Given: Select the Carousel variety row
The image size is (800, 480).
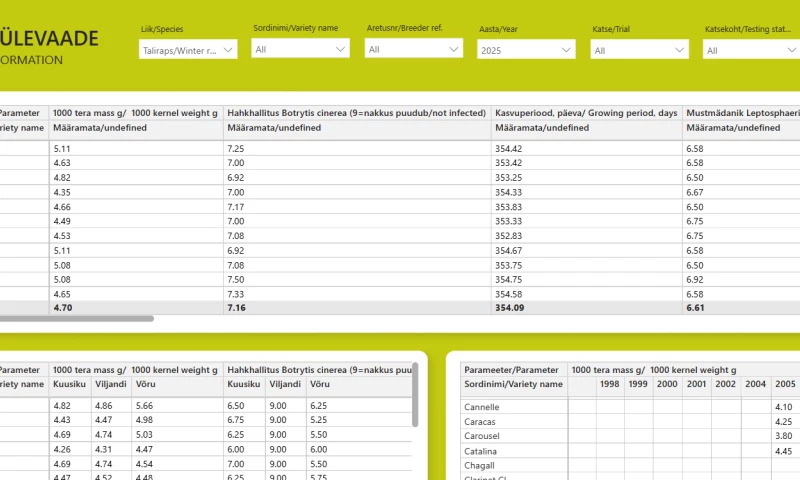Looking at the screenshot, I should [x=514, y=436].
